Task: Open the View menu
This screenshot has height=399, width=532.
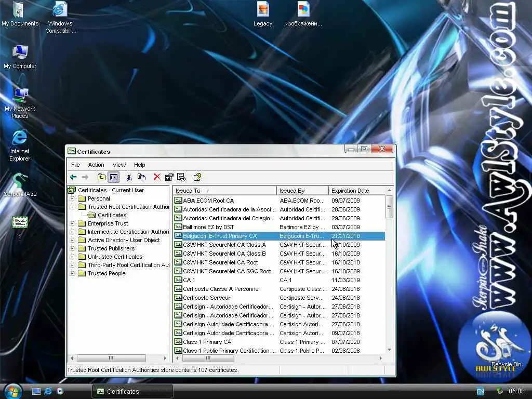Action: point(119,165)
